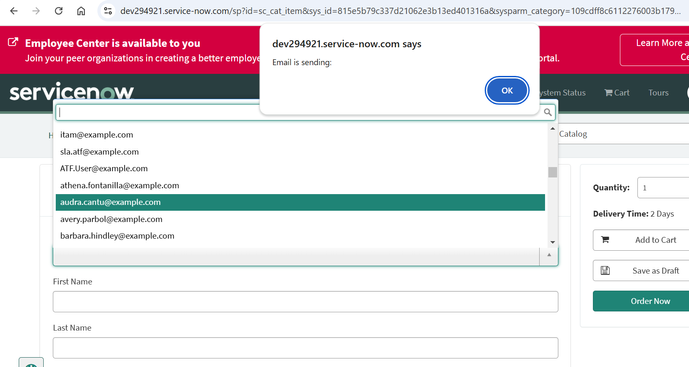The height and width of the screenshot is (367, 689).
Task: Click the First Name input field
Action: 305,302
